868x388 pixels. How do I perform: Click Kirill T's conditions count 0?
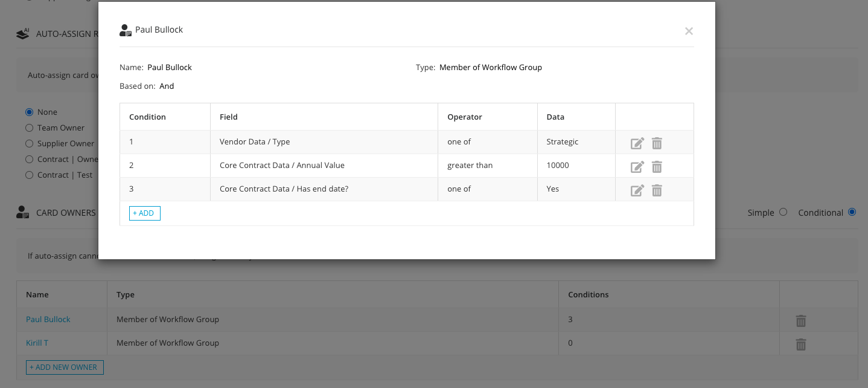click(x=570, y=343)
